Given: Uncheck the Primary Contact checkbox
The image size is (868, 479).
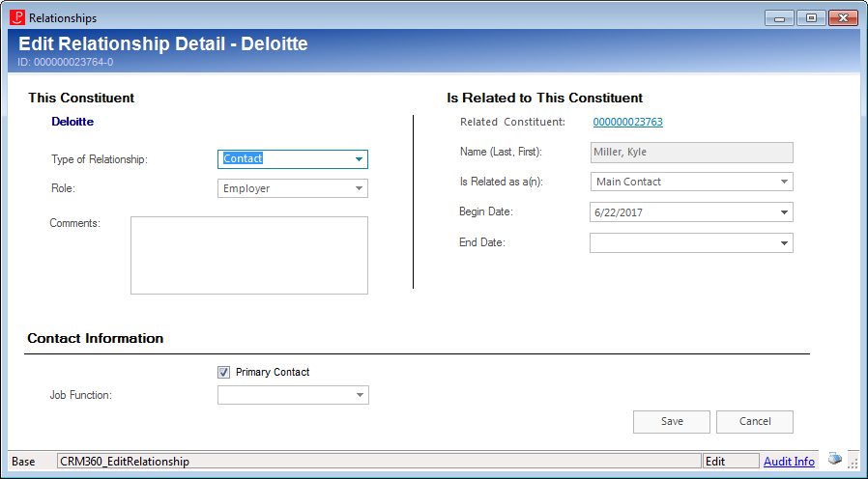Looking at the screenshot, I should click(x=223, y=372).
